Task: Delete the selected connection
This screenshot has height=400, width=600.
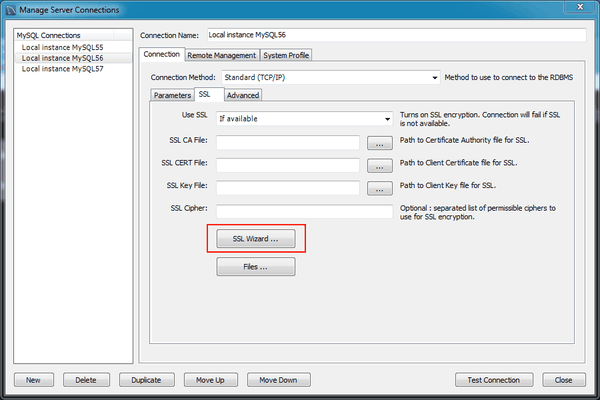Action: pyautogui.click(x=86, y=380)
